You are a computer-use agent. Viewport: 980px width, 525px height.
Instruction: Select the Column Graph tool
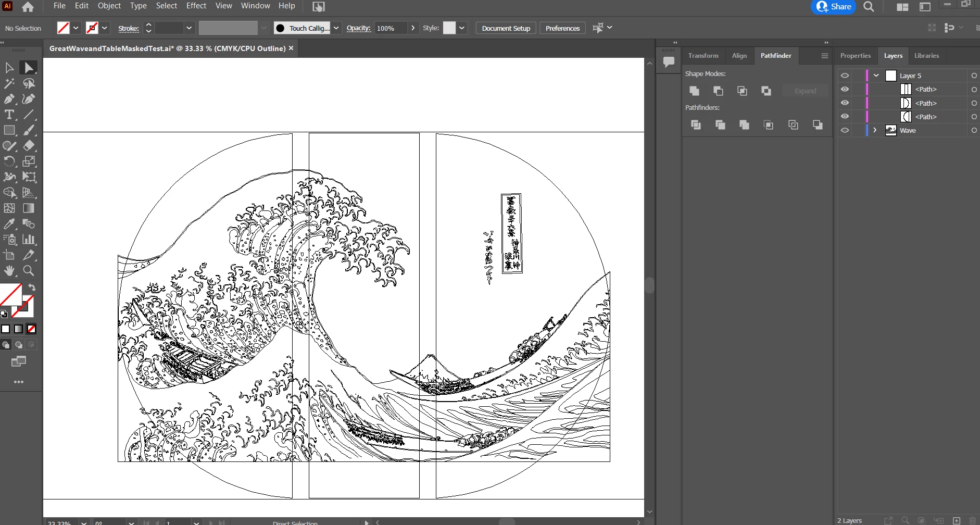pos(29,240)
